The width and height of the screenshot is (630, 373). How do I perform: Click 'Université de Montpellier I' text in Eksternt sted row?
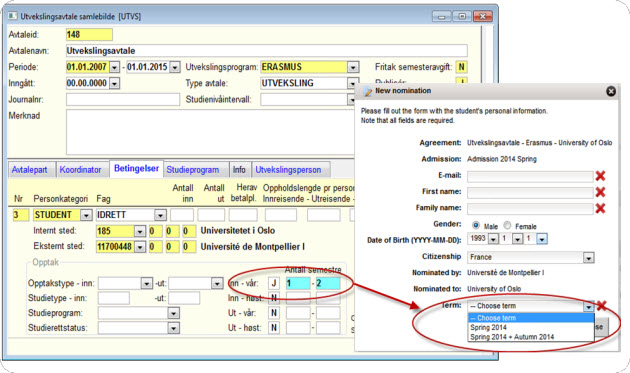pos(252,247)
